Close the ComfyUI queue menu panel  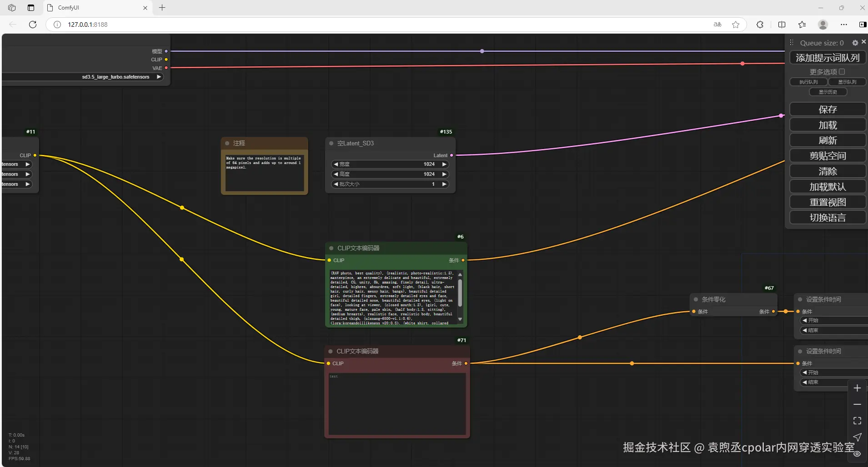[863, 42]
